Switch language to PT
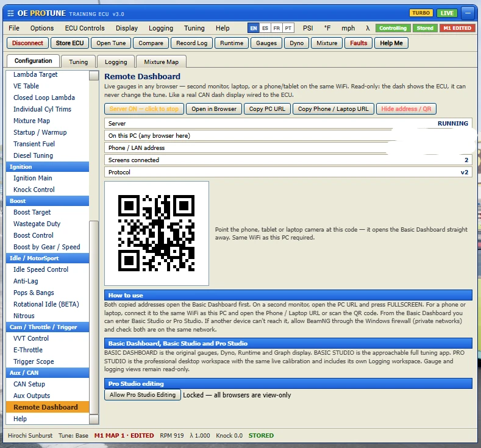This screenshot has width=481, height=448. pos(288,28)
